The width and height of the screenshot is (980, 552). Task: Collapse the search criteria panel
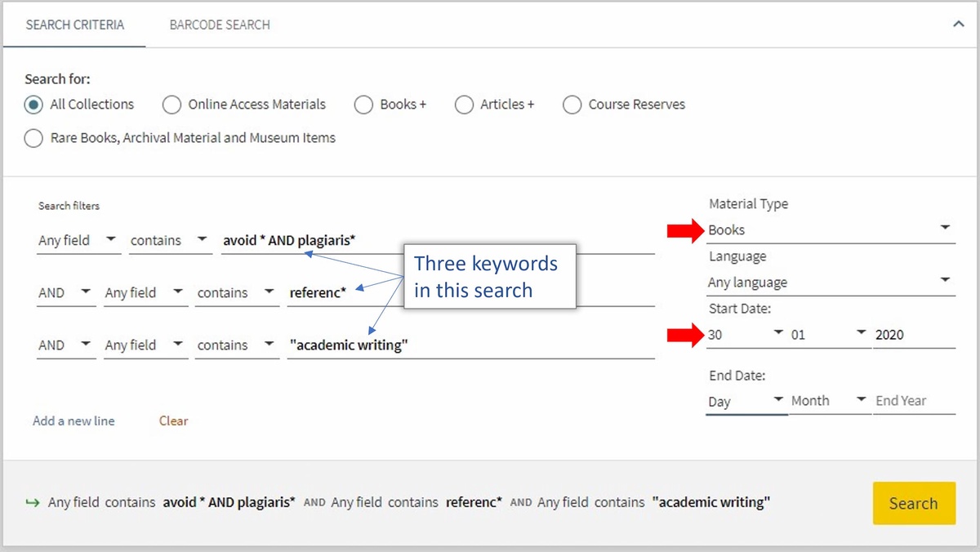pyautogui.click(x=958, y=24)
